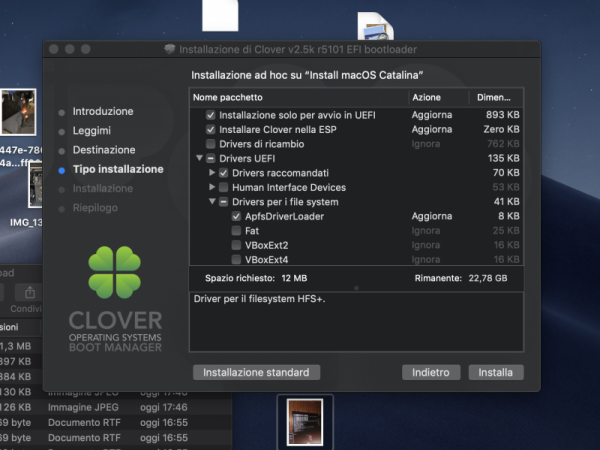
Task: Uncheck Installazione solo per avvio in UEFI
Action: (x=210, y=115)
